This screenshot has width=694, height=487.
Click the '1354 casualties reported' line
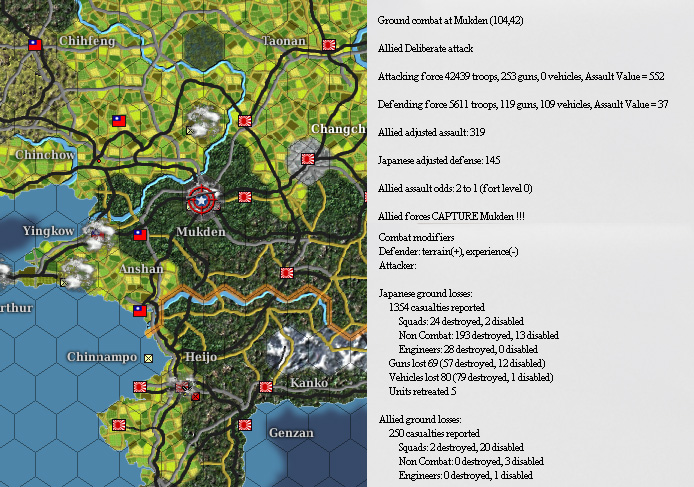437,307
